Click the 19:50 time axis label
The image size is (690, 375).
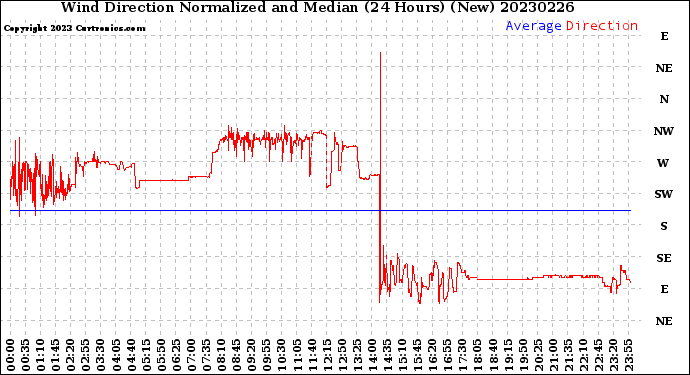coord(523,355)
